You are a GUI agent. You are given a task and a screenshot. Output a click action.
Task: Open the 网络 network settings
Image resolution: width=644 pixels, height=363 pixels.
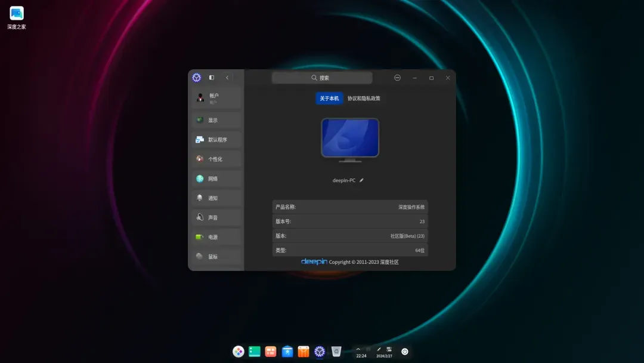click(216, 179)
